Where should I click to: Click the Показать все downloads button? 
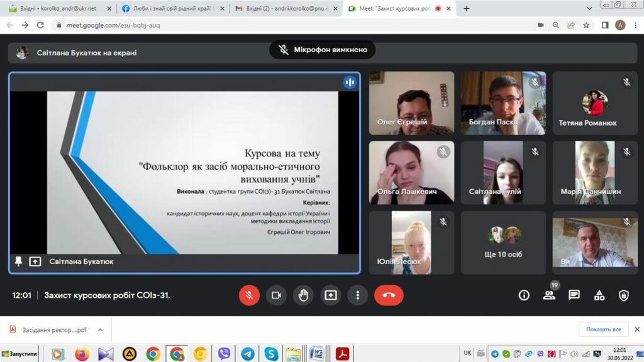[603, 329]
